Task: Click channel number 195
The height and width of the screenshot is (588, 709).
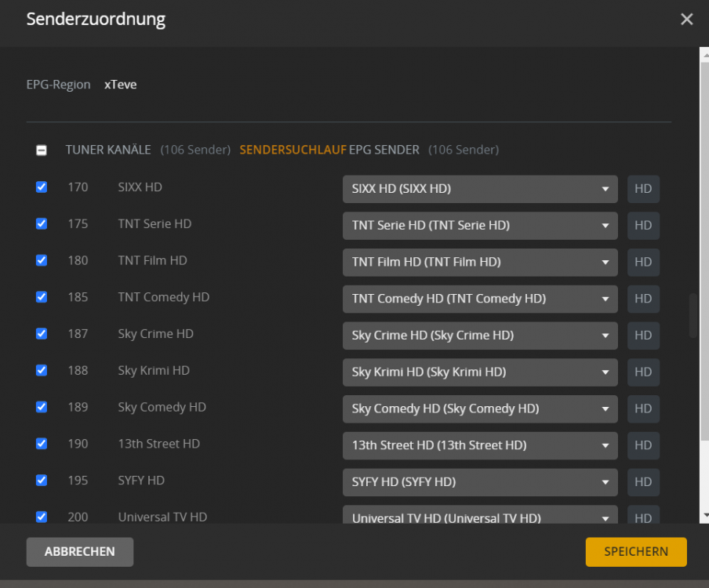Action: tap(78, 480)
